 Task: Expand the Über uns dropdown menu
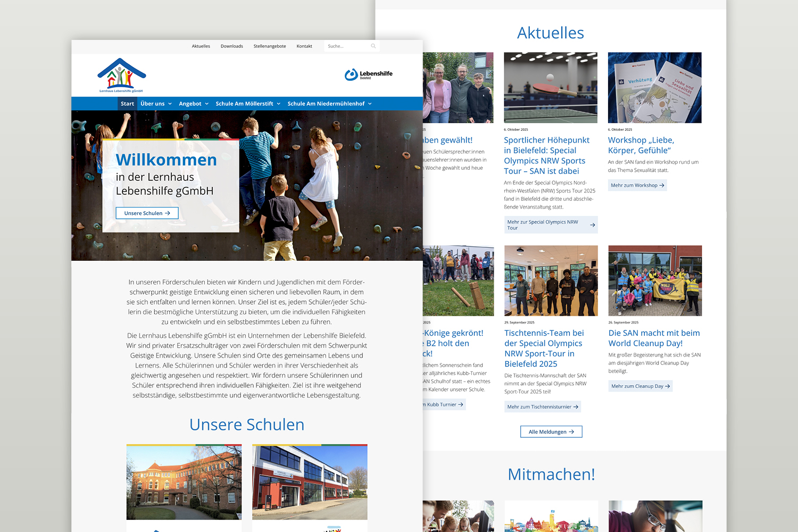click(156, 104)
